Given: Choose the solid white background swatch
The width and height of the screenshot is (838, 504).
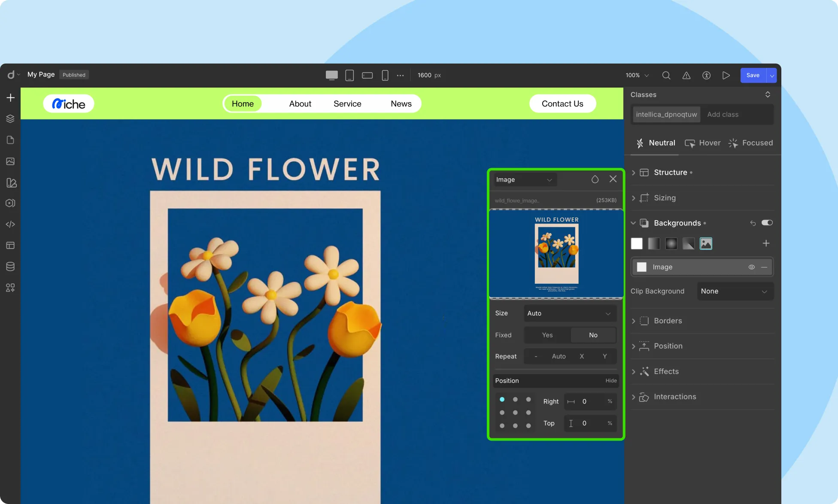Looking at the screenshot, I should click(637, 244).
